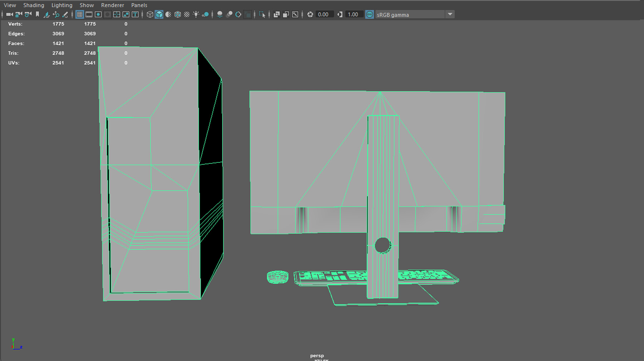Enable textured display mode icon
Image resolution: width=644 pixels, height=361 pixels.
177,14
